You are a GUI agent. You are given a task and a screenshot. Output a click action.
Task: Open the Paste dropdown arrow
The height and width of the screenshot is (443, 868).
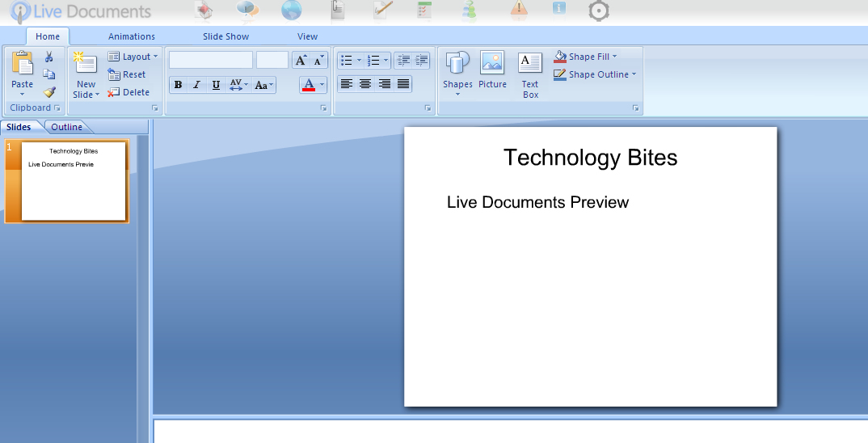pyautogui.click(x=22, y=95)
